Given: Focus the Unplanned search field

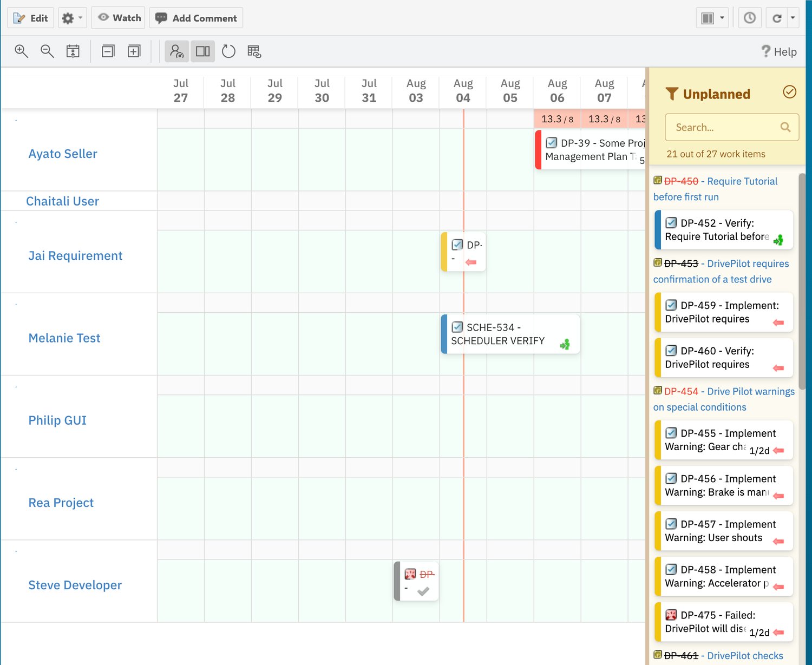Looking at the screenshot, I should point(732,127).
